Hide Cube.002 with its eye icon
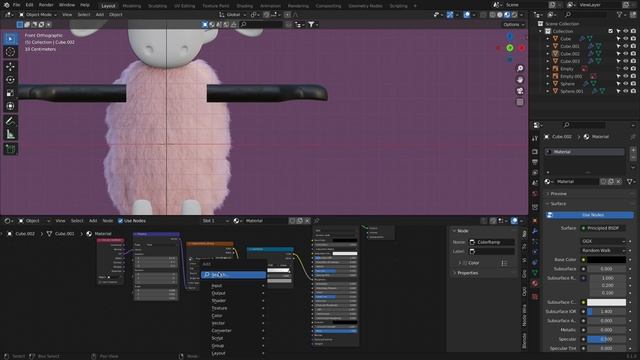This screenshot has height=360, width=640. click(x=625, y=54)
